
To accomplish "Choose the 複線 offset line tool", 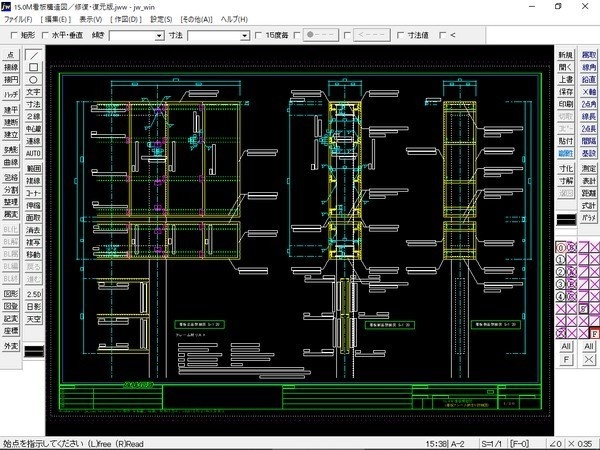I will coord(34,181).
